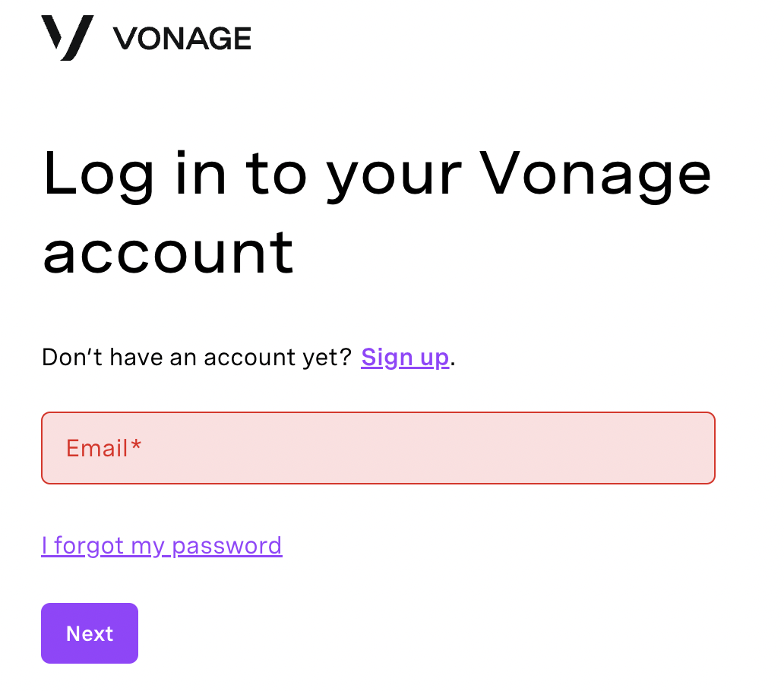Click the purple Next button
Image resolution: width=784 pixels, height=691 pixels.
click(90, 633)
